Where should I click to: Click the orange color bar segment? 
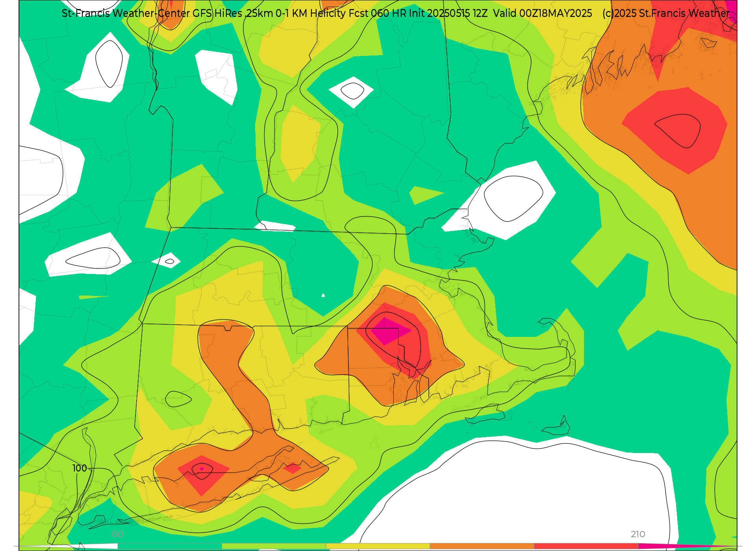click(482, 546)
